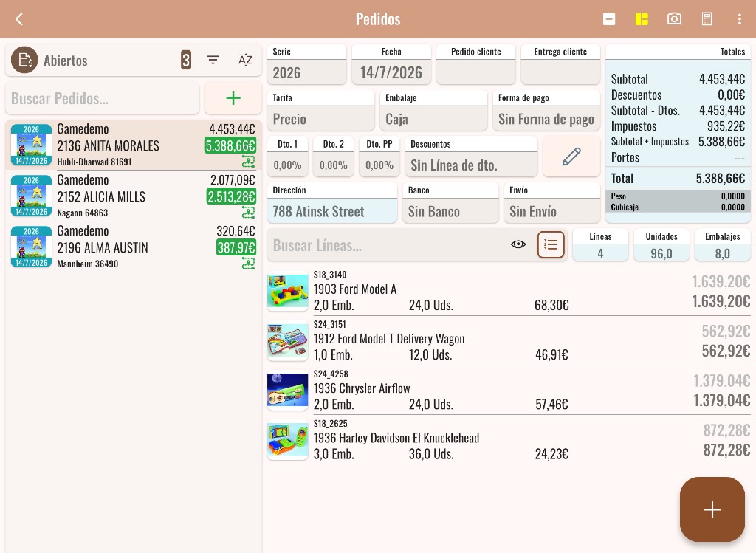Select the 2136 ANITA MORALES order
The height and width of the screenshot is (553, 756).
[134, 145]
